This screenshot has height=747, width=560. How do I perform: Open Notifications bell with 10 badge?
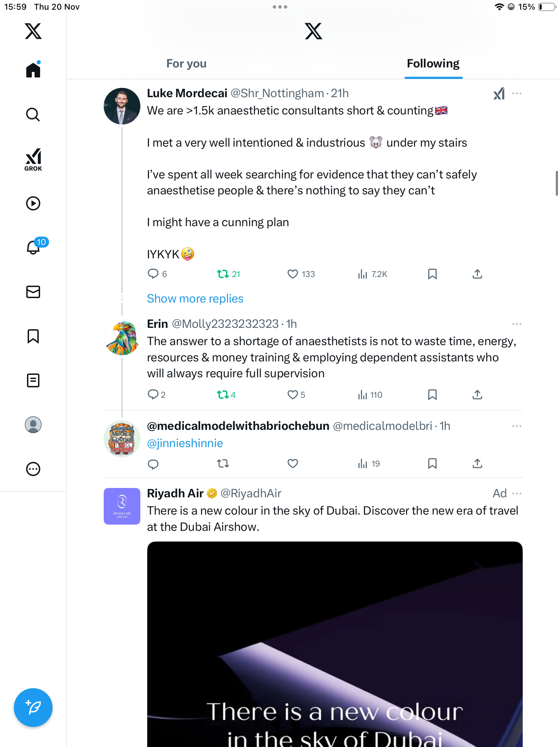tap(34, 247)
